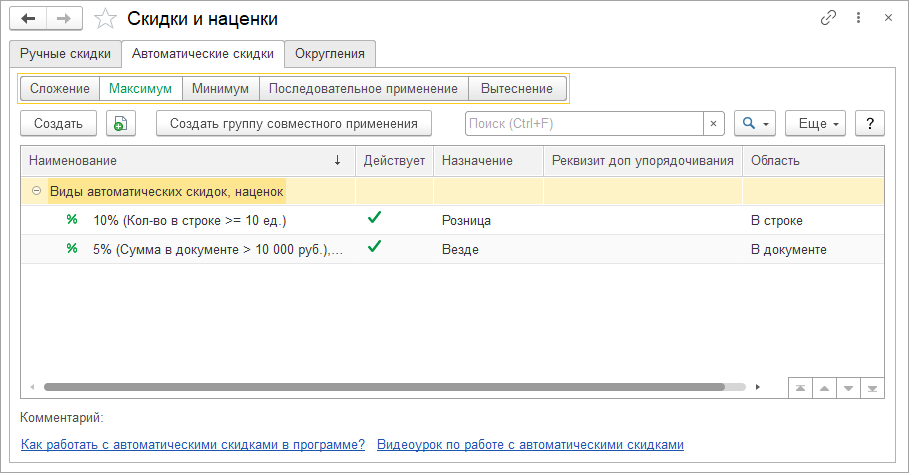This screenshot has height=473, width=909.
Task: Enable the Вытеснение mode
Action: [x=516, y=88]
